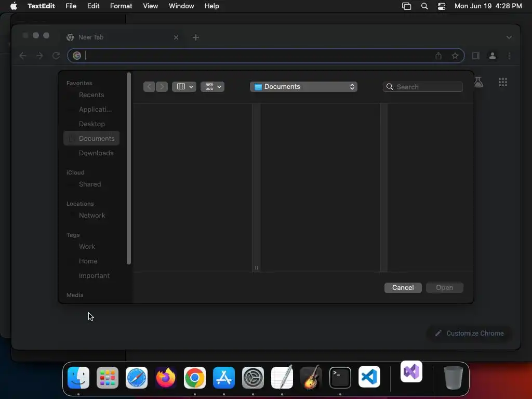Screen dimensions: 532x399
Task: Open Finder from the Dock
Action: pos(78,377)
